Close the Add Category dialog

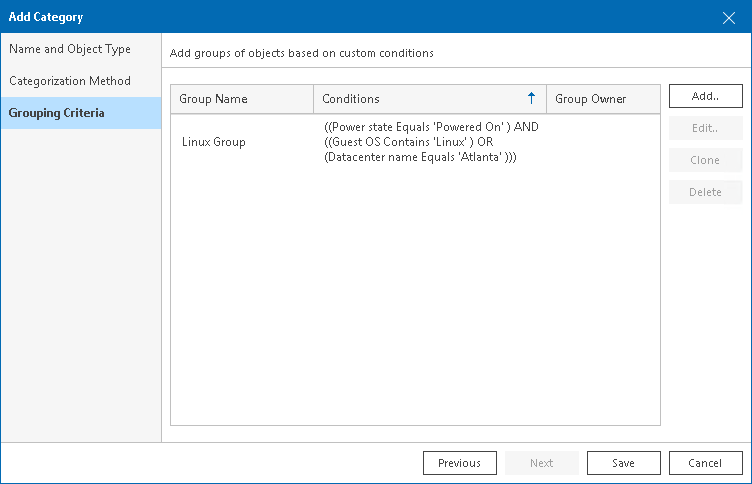click(729, 17)
